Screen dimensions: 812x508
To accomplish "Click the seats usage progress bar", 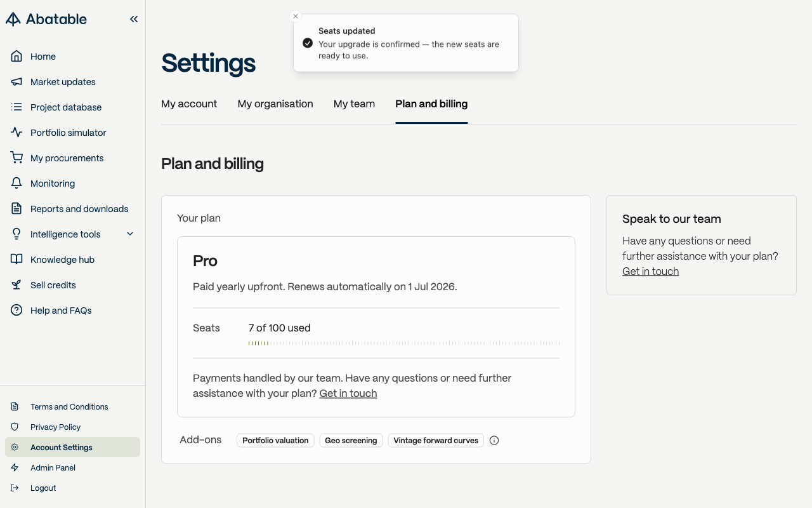I will tap(404, 343).
